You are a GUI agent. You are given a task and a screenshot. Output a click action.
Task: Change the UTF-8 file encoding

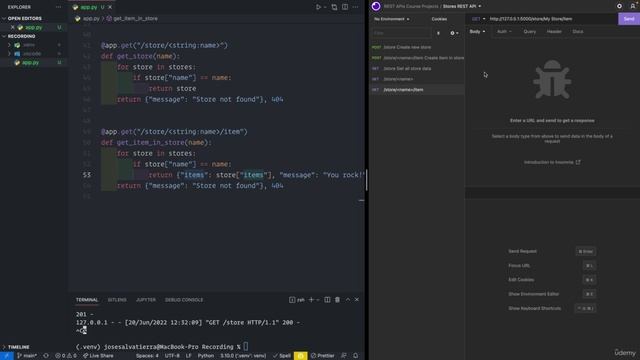[172, 356]
